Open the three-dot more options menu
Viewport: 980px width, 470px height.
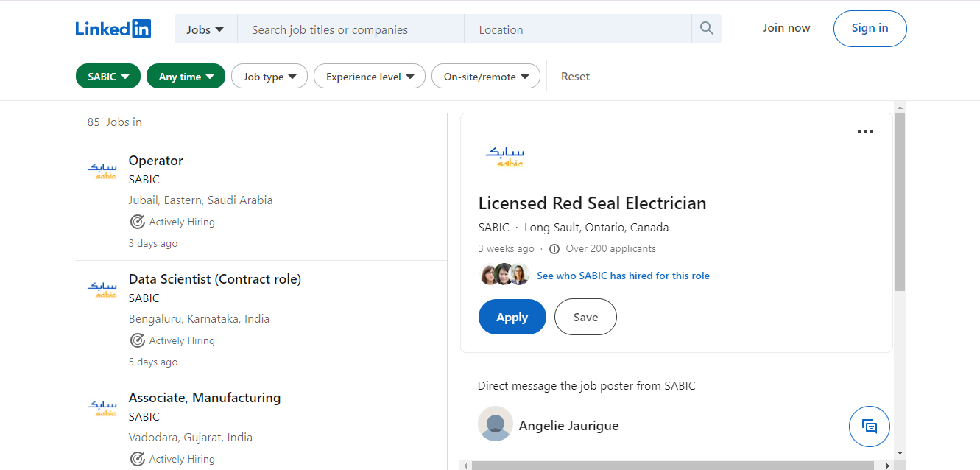pos(864,131)
